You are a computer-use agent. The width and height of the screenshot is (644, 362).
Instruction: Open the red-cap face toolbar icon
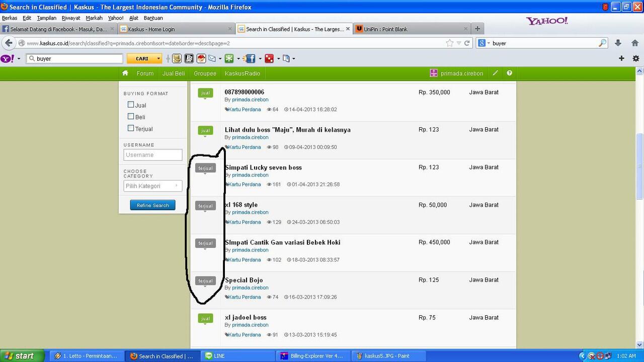201,59
